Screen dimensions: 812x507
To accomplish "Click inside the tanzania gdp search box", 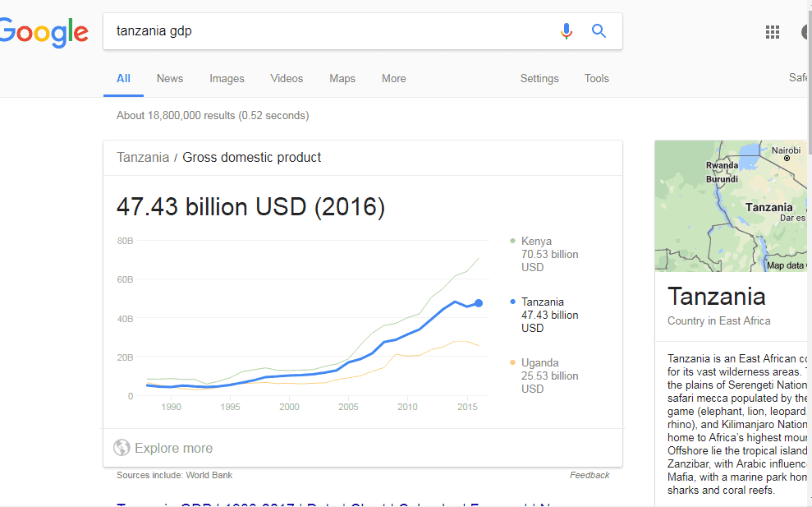I will coord(332,31).
